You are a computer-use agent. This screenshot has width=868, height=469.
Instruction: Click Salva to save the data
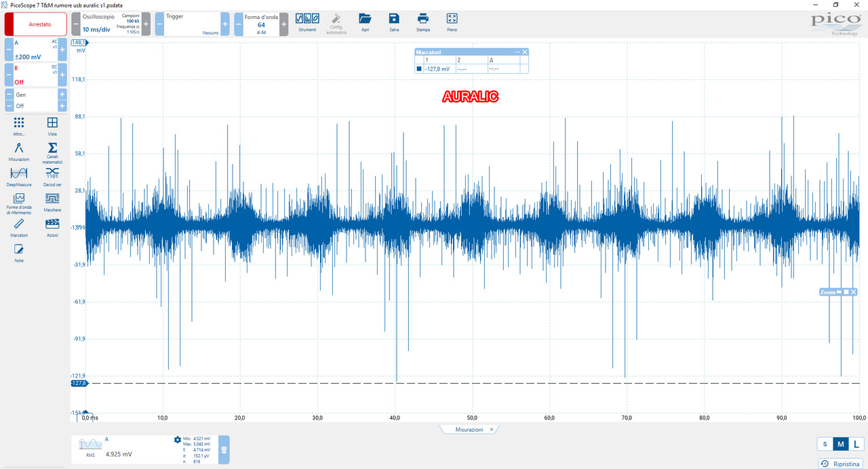click(394, 22)
